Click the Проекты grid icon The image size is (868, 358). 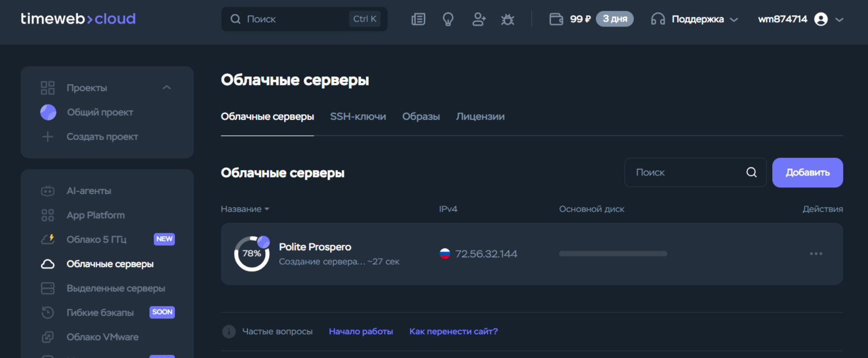pyautogui.click(x=48, y=88)
